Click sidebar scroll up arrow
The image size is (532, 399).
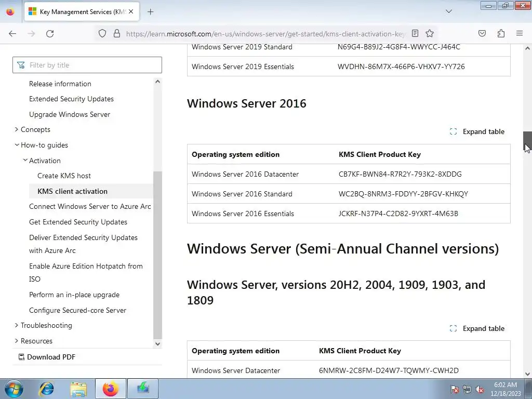(x=157, y=82)
